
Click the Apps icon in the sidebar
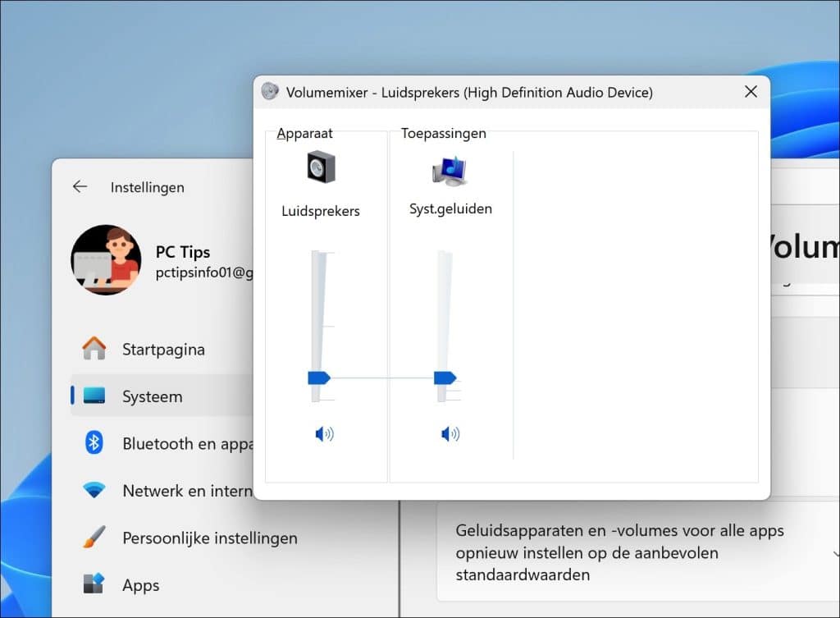[94, 585]
